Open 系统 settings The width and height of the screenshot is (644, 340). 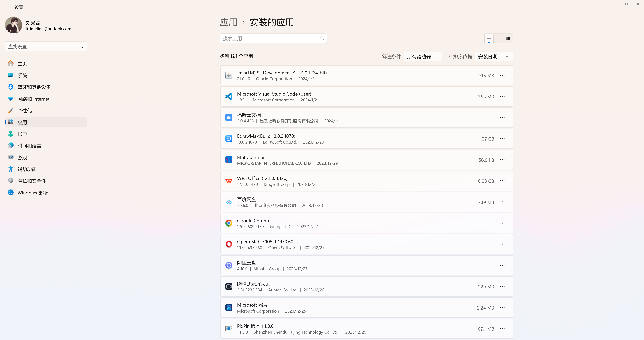[46, 75]
